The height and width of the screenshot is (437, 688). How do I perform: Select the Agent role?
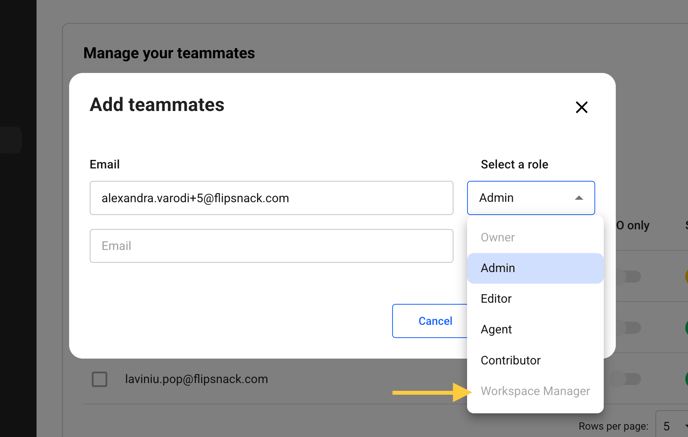[x=535, y=330]
